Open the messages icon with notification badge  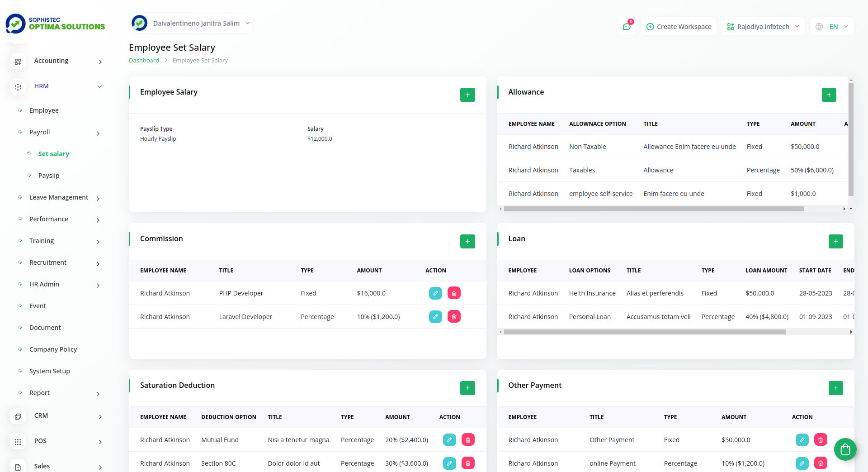[x=626, y=26]
